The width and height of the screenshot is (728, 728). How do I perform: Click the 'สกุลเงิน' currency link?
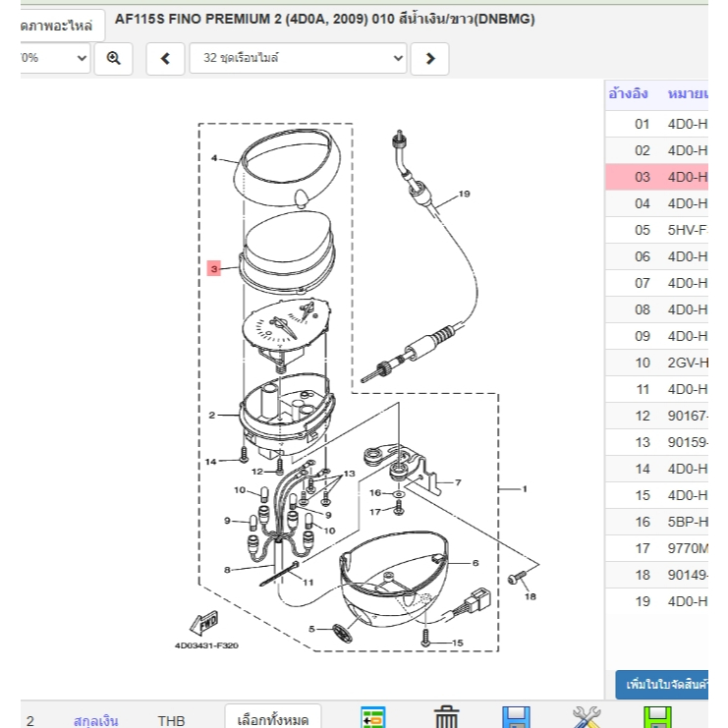(95, 720)
